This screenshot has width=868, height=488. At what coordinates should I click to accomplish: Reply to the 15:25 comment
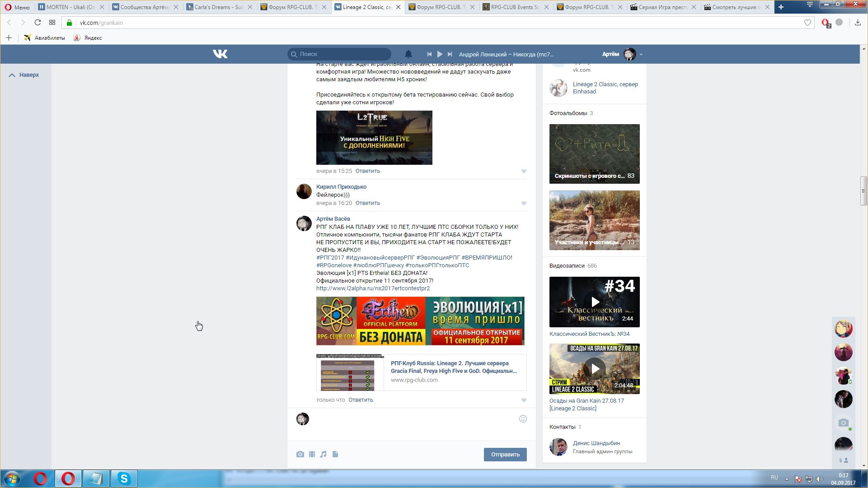[x=368, y=171]
